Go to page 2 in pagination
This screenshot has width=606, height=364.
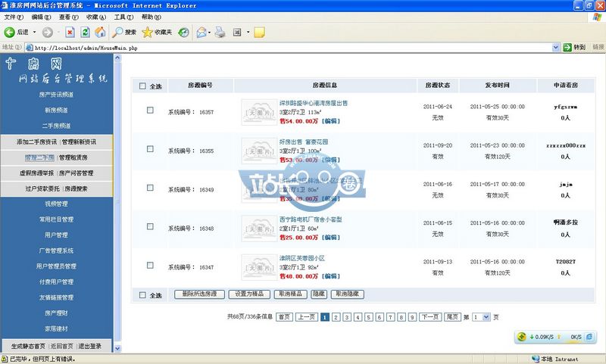point(336,317)
